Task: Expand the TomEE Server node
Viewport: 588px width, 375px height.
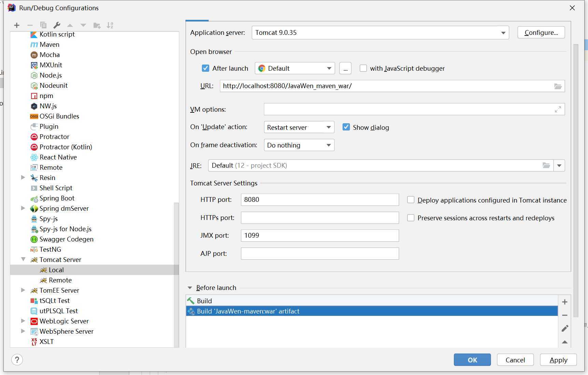Action: tap(23, 290)
